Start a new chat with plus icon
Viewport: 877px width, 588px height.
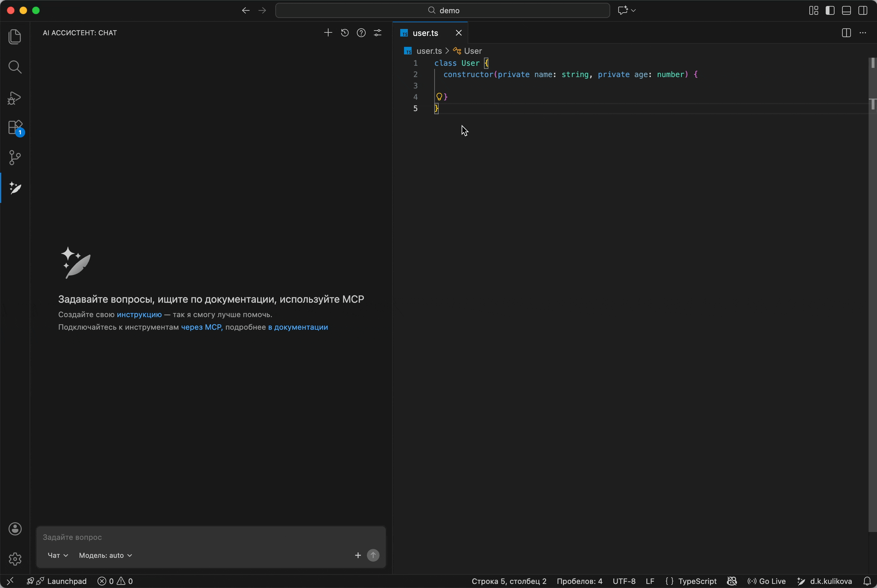(328, 33)
